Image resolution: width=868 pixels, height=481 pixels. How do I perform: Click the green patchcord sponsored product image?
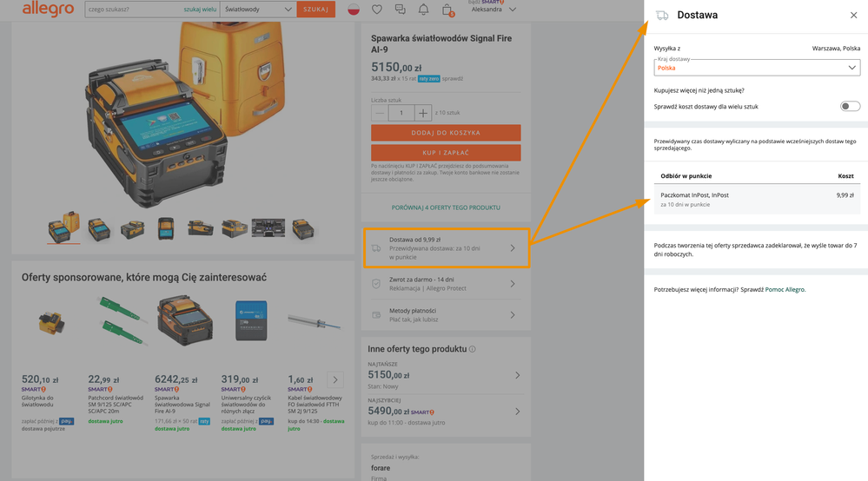(122, 320)
